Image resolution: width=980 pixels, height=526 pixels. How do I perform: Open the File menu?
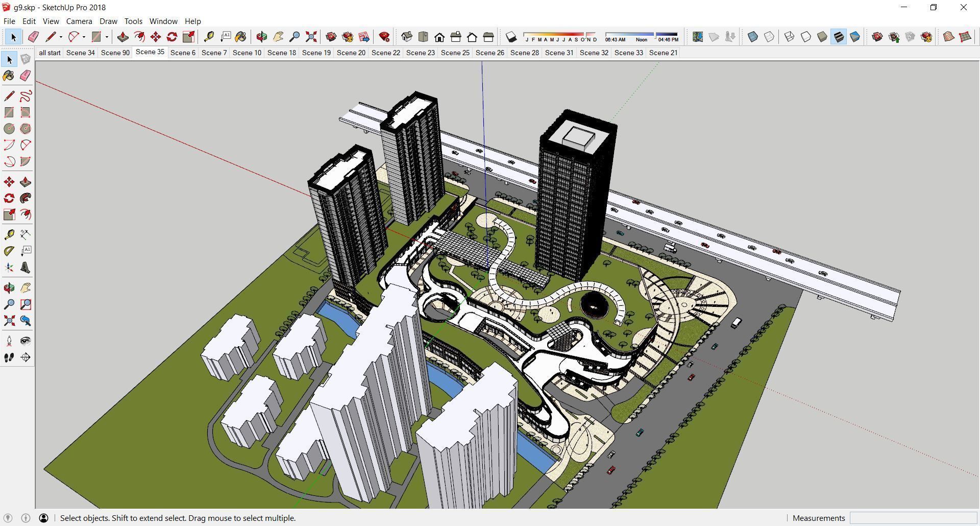[x=9, y=21]
